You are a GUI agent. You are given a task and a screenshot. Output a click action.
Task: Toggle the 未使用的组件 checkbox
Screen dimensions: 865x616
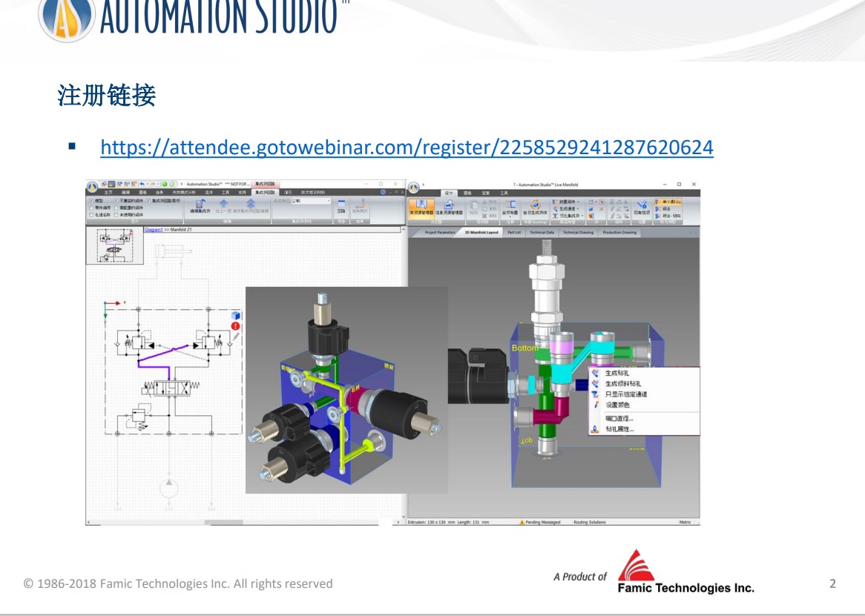116,215
